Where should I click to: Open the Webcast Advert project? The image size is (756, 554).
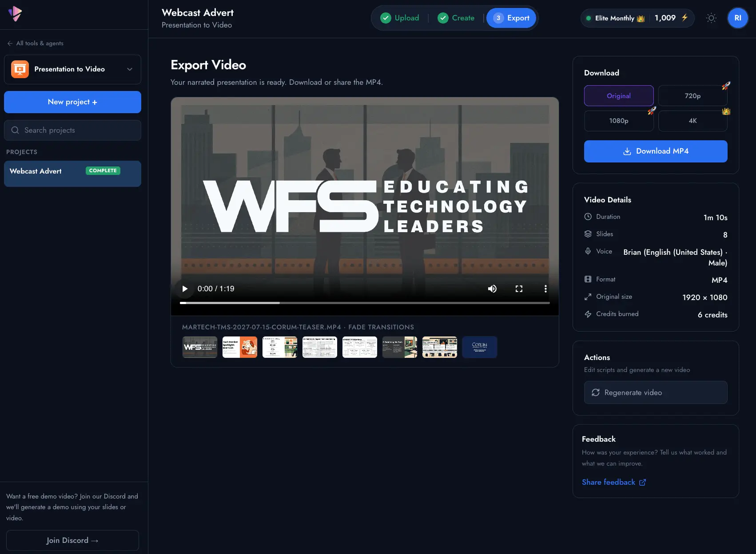coord(72,174)
